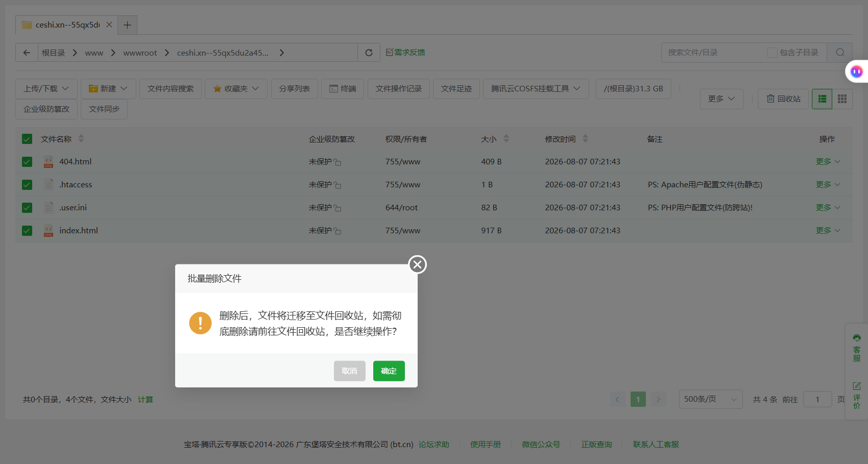Add a new tab with plus icon

click(127, 25)
